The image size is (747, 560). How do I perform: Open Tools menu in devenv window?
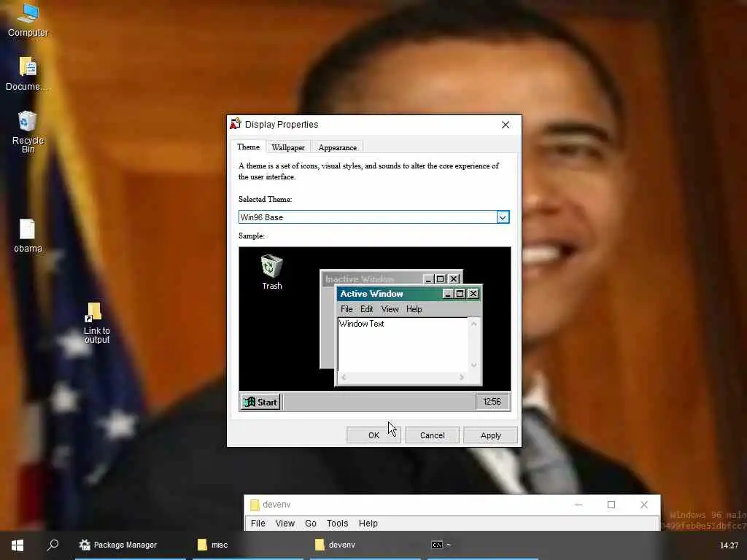tap(337, 524)
